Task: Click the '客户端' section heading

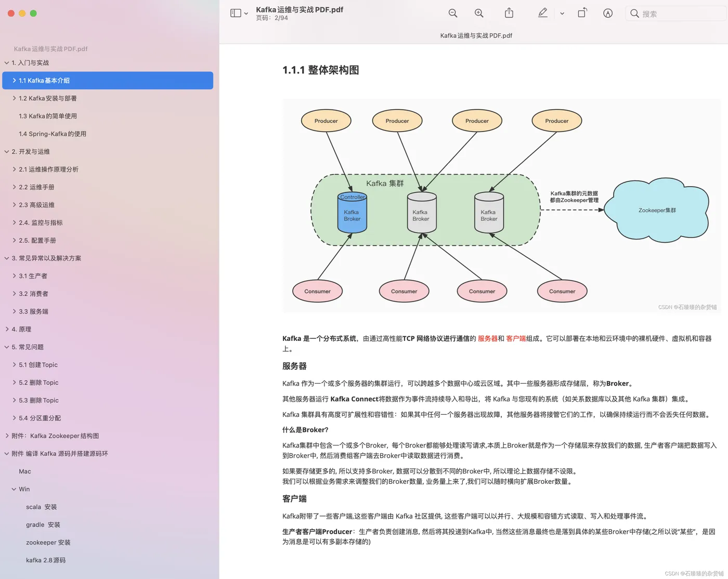Action: point(294,499)
